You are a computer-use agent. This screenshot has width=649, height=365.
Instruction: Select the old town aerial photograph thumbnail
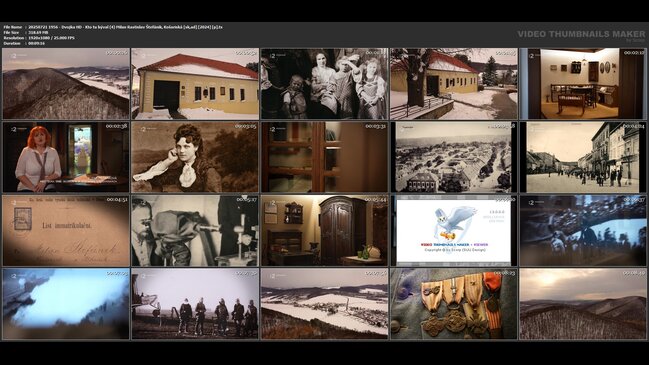(454, 157)
